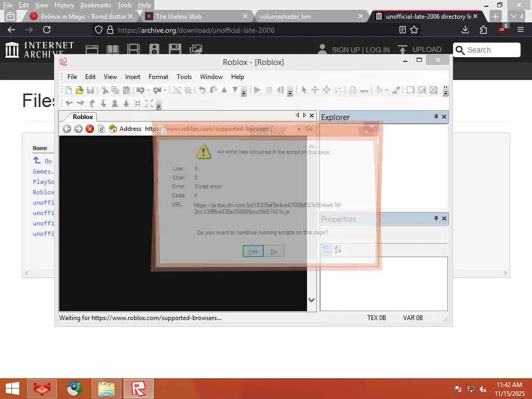Viewport: 532px width, 399px height.
Task: Click the camera Zoom Extents dashed-box icon
Action: click(149, 103)
